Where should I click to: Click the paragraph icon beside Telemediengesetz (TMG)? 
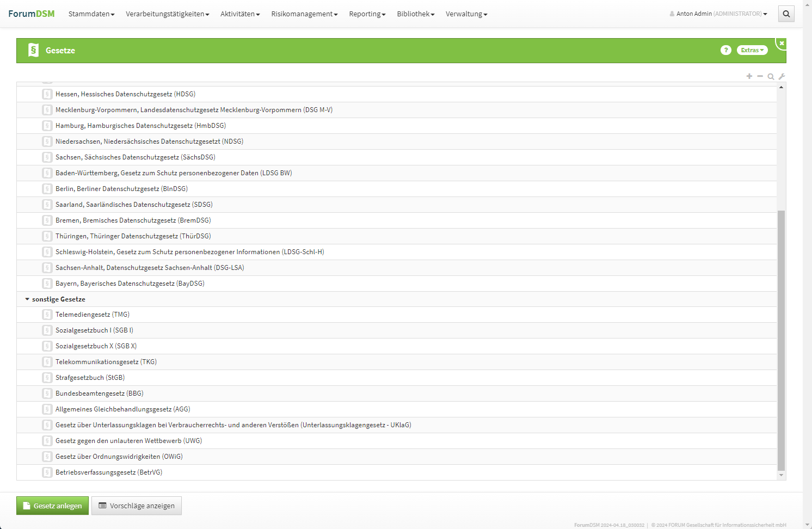[x=47, y=315]
